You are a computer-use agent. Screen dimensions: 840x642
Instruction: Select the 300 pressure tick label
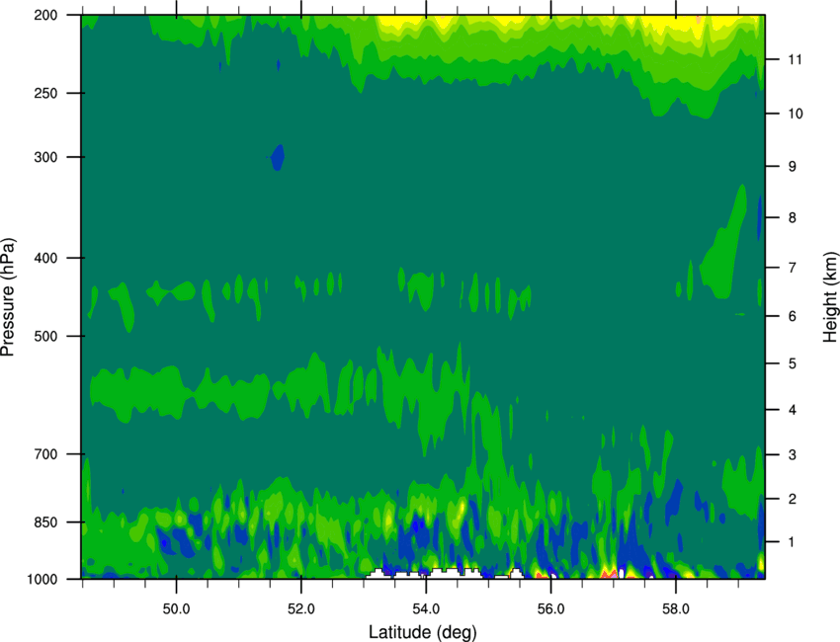pos(45,157)
